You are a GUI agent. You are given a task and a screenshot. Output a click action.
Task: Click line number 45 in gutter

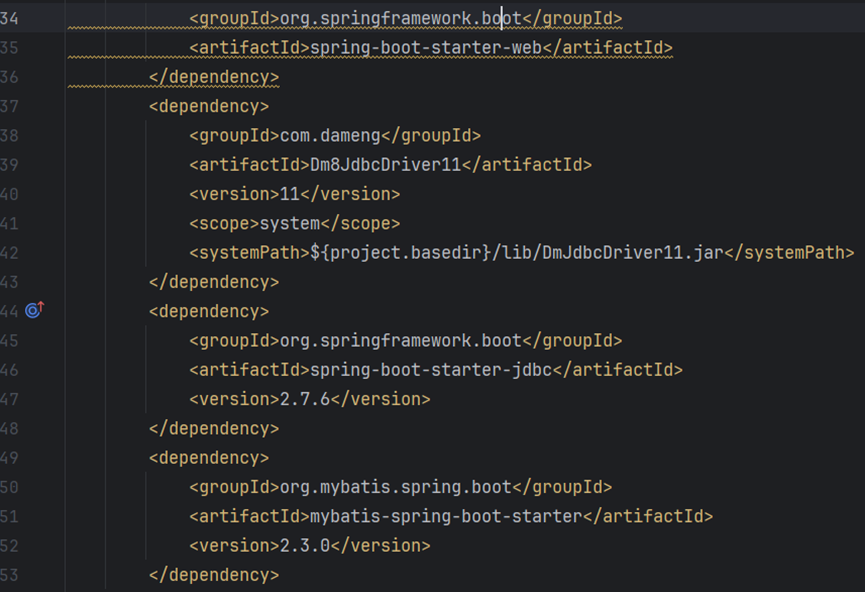tap(9, 340)
